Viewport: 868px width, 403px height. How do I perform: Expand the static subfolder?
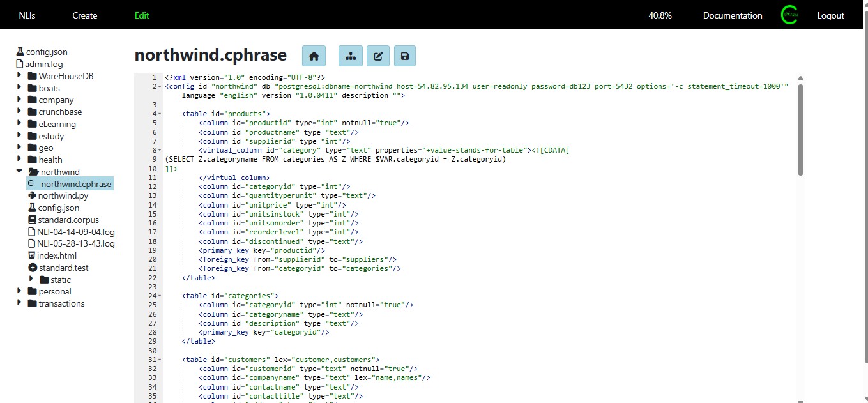point(31,280)
